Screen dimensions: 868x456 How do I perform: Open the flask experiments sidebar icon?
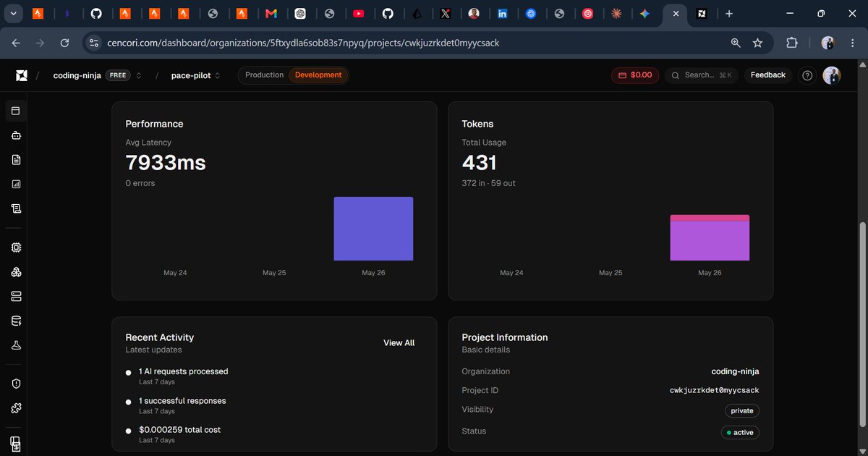[x=16, y=345]
